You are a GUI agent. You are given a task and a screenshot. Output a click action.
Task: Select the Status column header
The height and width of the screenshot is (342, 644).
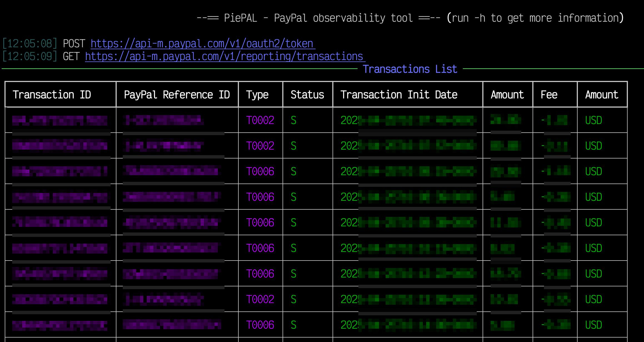pyautogui.click(x=307, y=95)
